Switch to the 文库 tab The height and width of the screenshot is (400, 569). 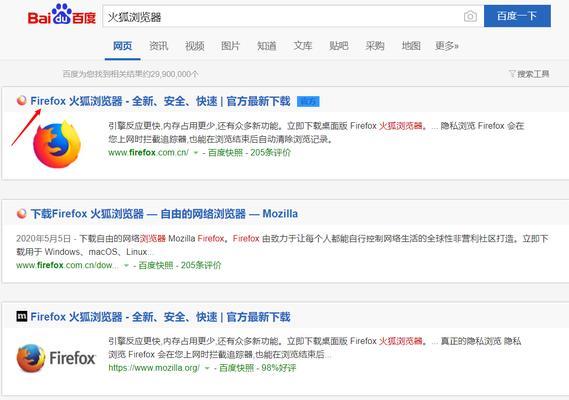click(303, 46)
